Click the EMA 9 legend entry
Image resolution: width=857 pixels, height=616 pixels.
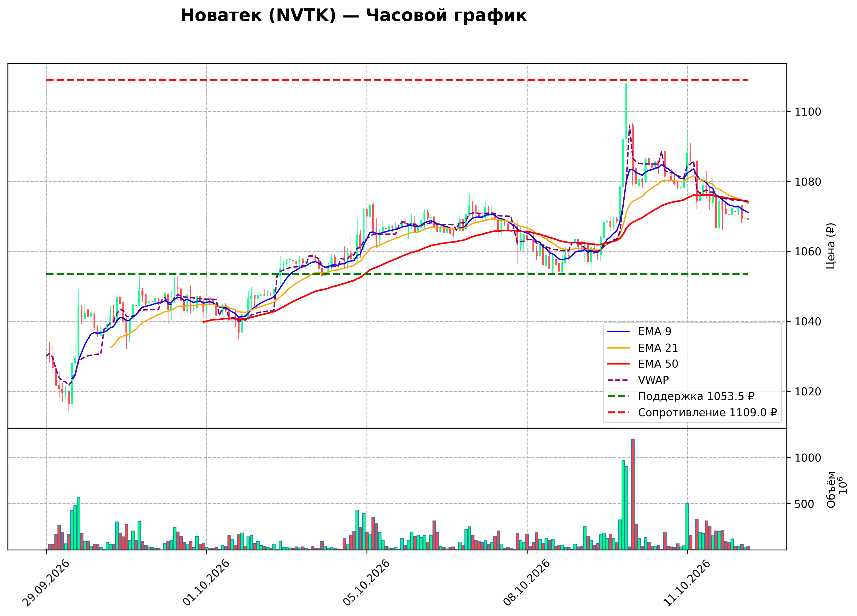pos(639,332)
